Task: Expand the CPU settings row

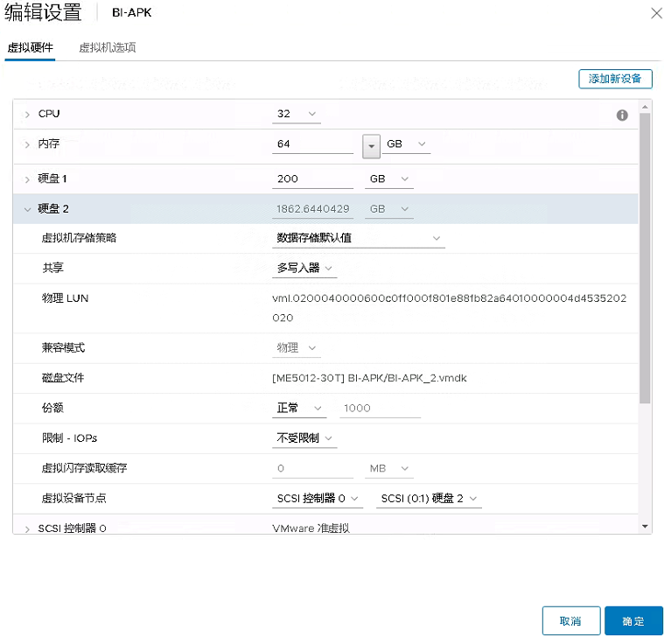Action: point(28,115)
